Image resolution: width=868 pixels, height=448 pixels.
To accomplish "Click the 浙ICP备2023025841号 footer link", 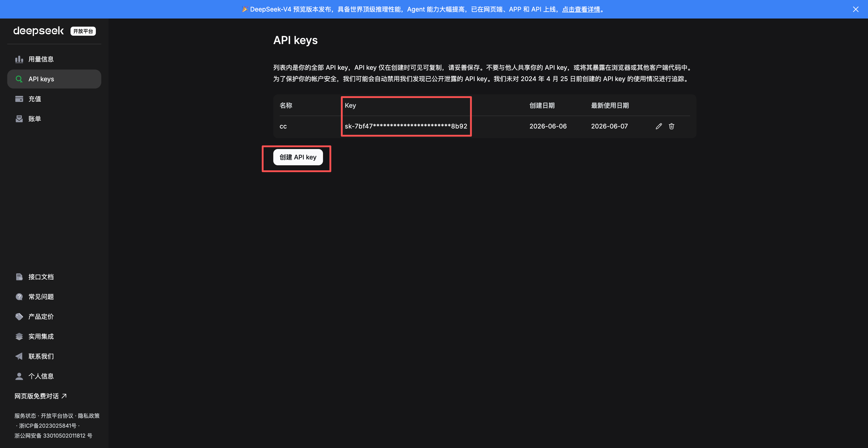I will pyautogui.click(x=48, y=426).
